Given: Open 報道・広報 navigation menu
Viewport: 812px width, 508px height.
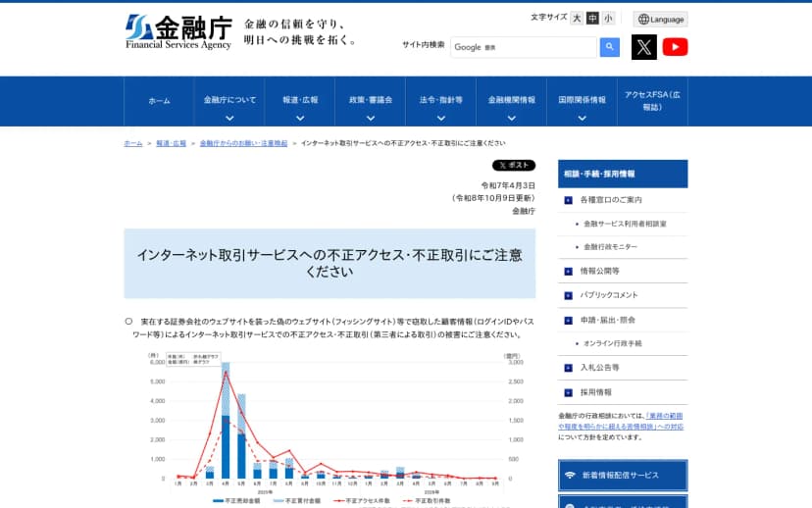Looking at the screenshot, I should pos(300,100).
